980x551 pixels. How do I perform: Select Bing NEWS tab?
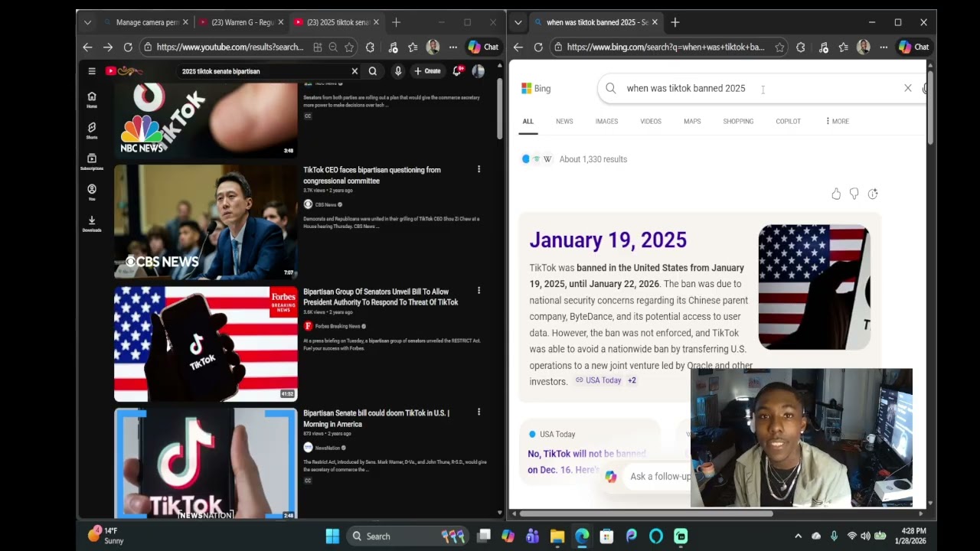(564, 121)
